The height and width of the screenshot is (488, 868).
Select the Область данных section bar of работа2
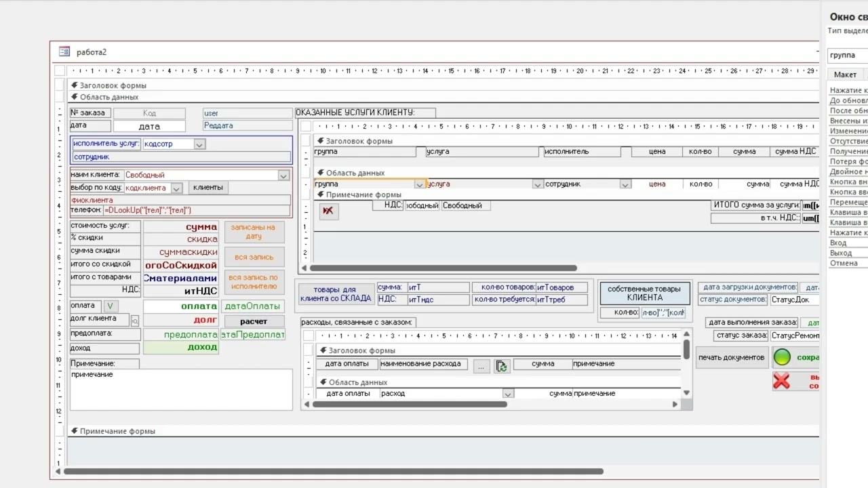click(443, 97)
